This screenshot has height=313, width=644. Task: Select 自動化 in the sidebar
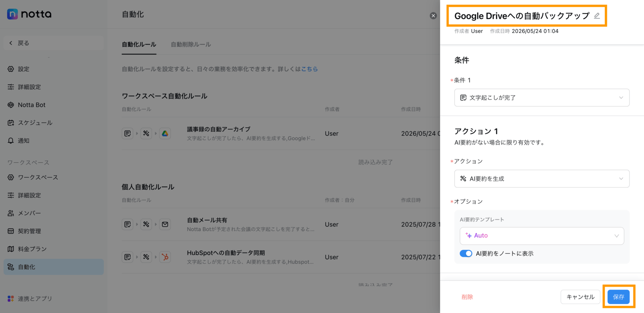54,267
